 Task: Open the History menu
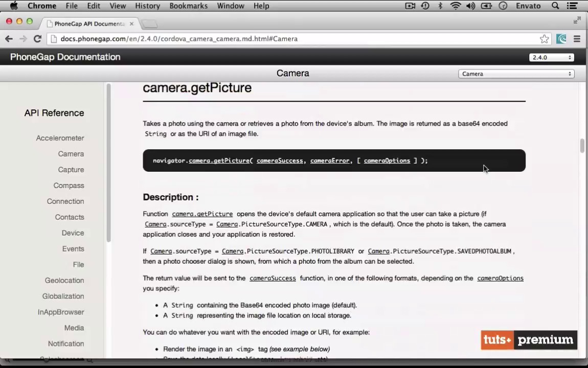pos(147,6)
